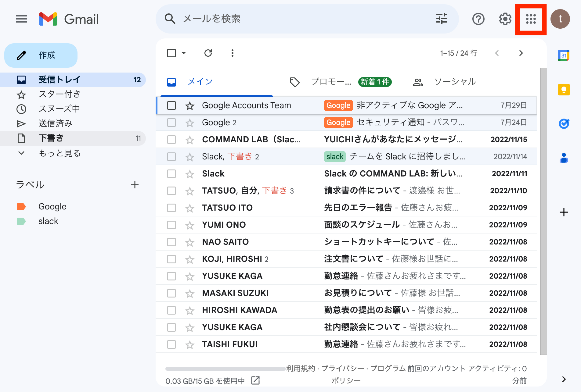This screenshot has height=392, width=581.
Task: Select the Google Accounts Team email checkbox
Action: [171, 105]
